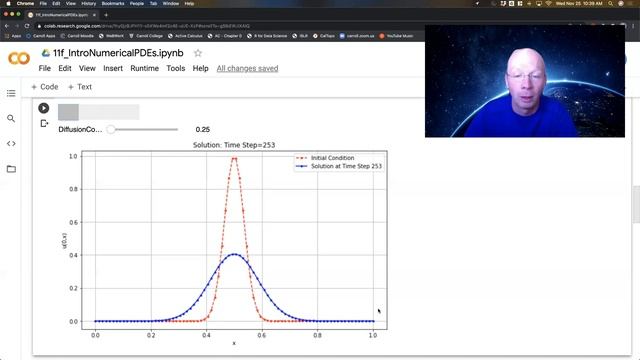The image size is (640, 360).
Task: Close the 11f_IntroNumericalPDEs browser tab
Action: [94, 15]
